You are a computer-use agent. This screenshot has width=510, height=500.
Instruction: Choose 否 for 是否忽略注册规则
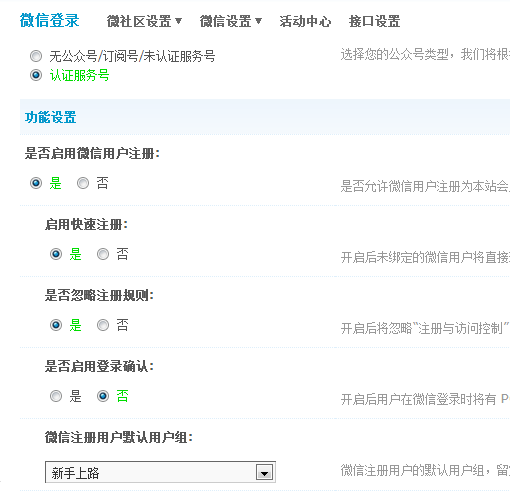103,325
